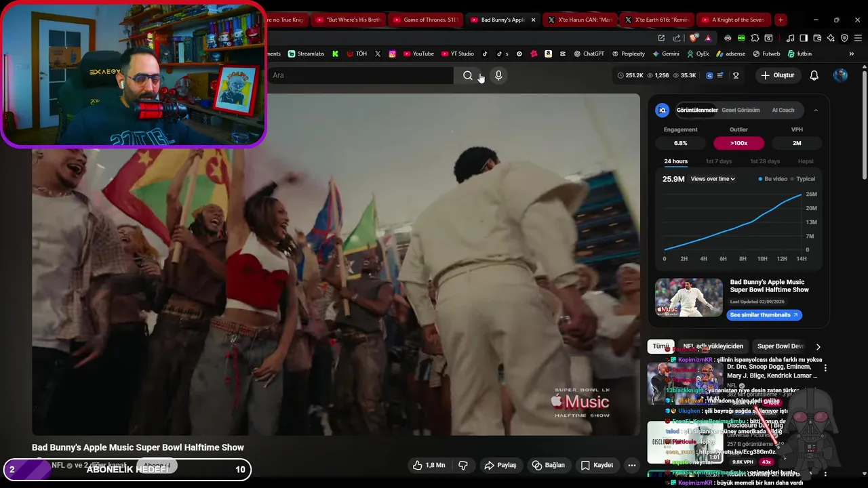Open a new browser tab
This screenshot has height=488, width=868.
(x=781, y=20)
